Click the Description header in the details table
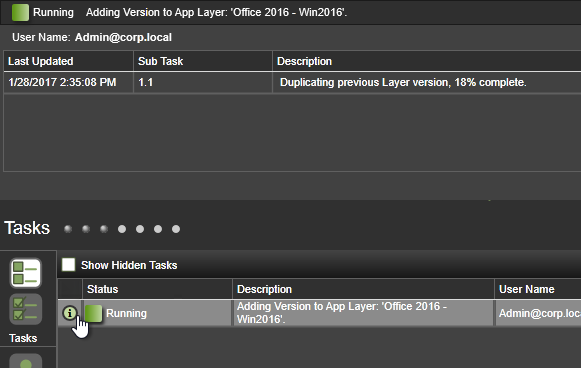This screenshot has height=368, width=581. click(x=427, y=61)
